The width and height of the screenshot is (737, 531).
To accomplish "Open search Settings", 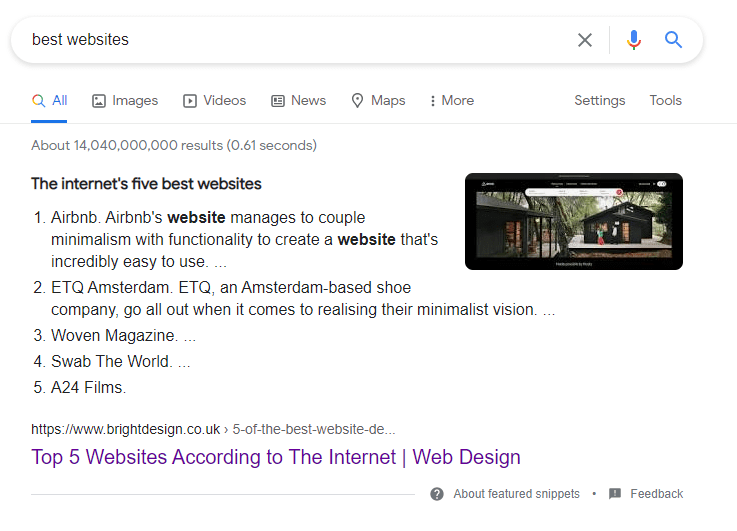I will pyautogui.click(x=600, y=101).
